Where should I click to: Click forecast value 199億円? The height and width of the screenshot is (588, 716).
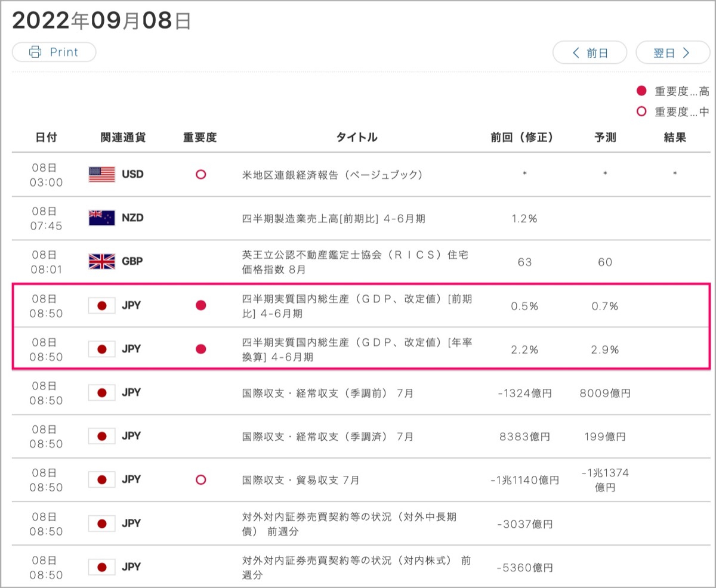(x=605, y=437)
